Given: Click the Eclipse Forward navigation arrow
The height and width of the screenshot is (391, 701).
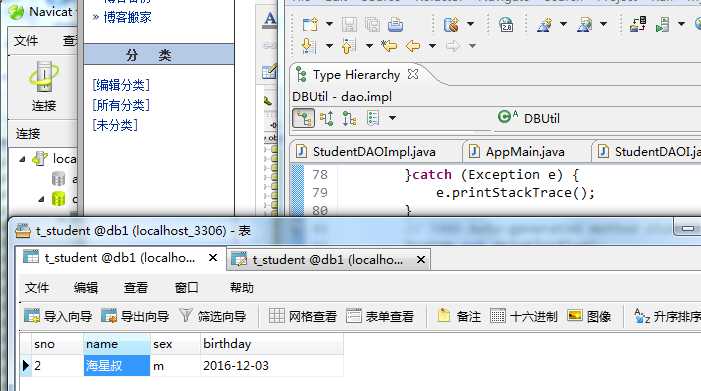Looking at the screenshot, I should [x=453, y=46].
